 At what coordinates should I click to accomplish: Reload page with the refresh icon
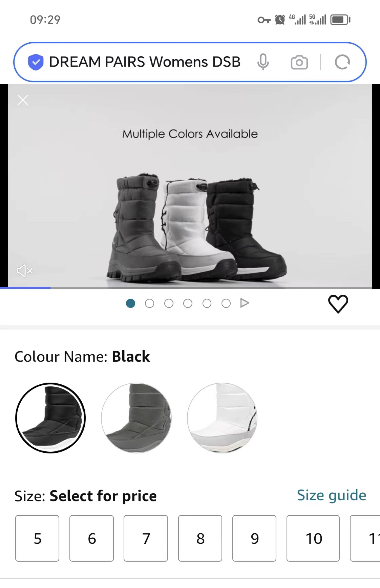click(342, 62)
